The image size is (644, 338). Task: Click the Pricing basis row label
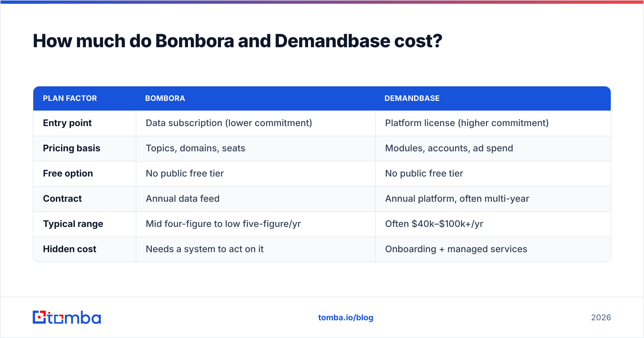point(71,148)
